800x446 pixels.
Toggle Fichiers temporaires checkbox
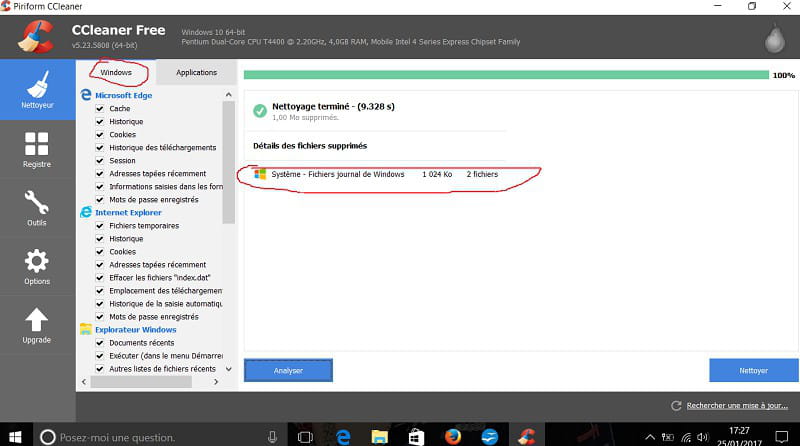[x=100, y=226]
